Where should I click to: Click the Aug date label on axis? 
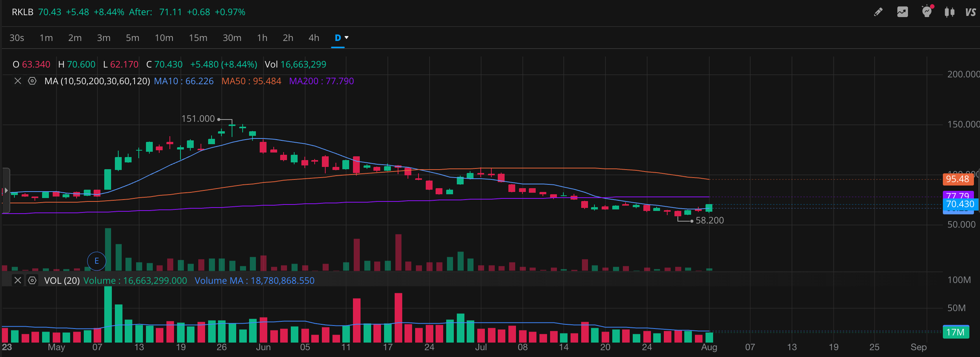pos(709,347)
